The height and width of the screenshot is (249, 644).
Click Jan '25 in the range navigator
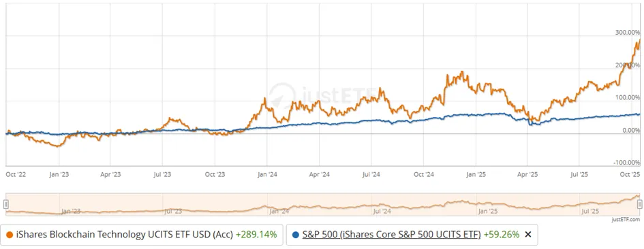(x=489, y=212)
